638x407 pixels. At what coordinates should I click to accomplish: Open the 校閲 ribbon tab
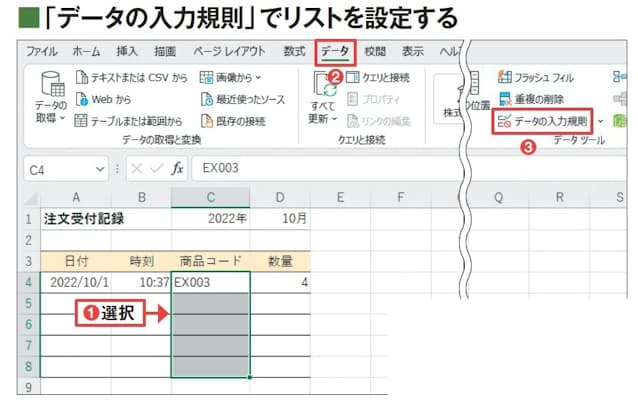click(x=375, y=51)
